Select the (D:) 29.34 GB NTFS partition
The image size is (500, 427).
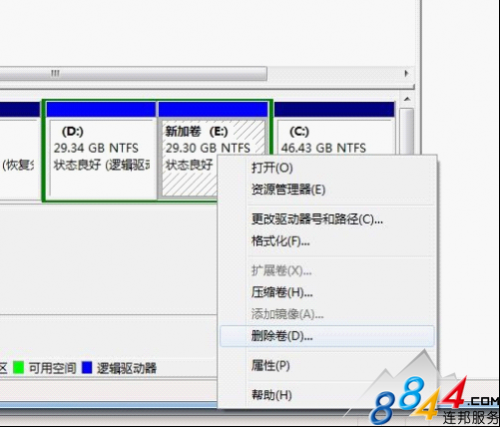tap(101, 151)
